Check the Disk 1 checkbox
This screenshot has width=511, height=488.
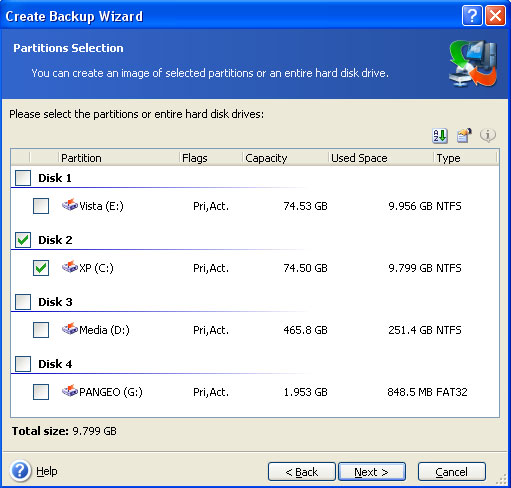pyautogui.click(x=23, y=178)
